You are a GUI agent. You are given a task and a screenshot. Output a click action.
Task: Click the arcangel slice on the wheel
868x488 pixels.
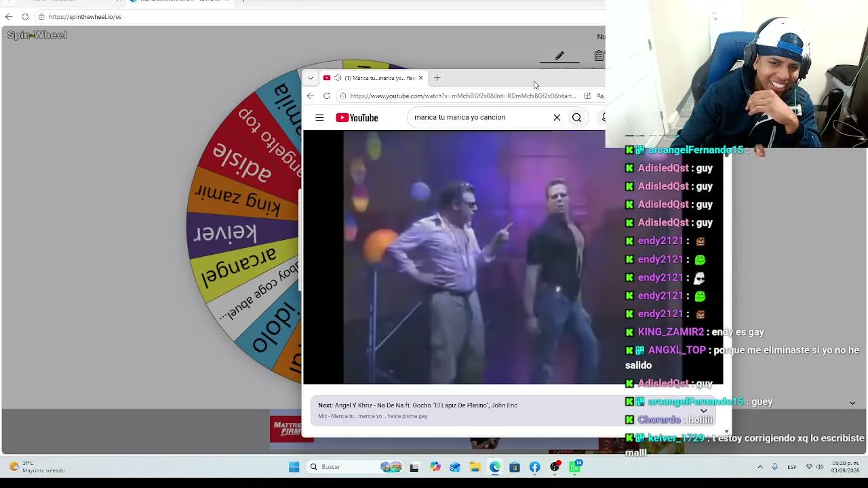240,265
